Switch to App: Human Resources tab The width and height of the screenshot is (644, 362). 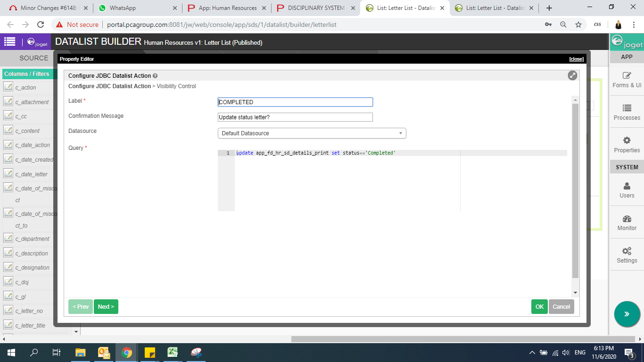pos(226,8)
